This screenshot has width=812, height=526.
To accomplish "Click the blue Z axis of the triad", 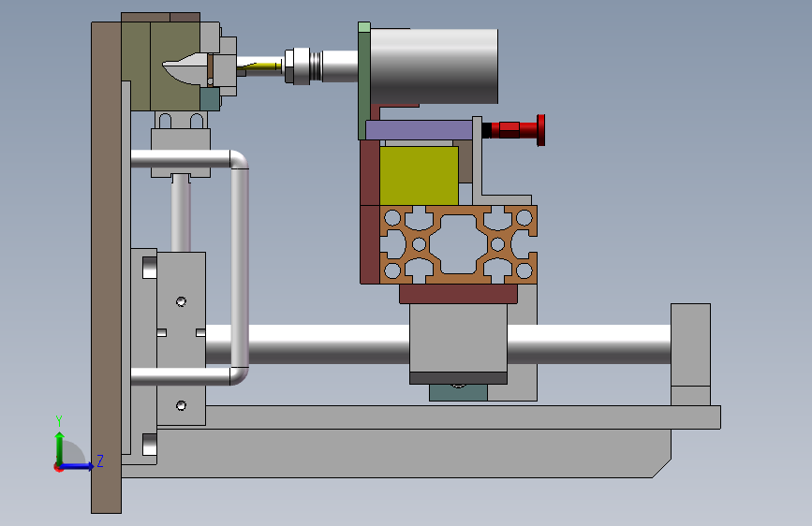I will click(78, 466).
